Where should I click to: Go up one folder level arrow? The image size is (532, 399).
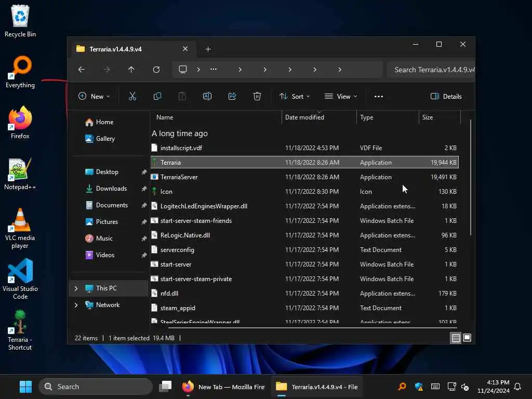click(x=131, y=70)
